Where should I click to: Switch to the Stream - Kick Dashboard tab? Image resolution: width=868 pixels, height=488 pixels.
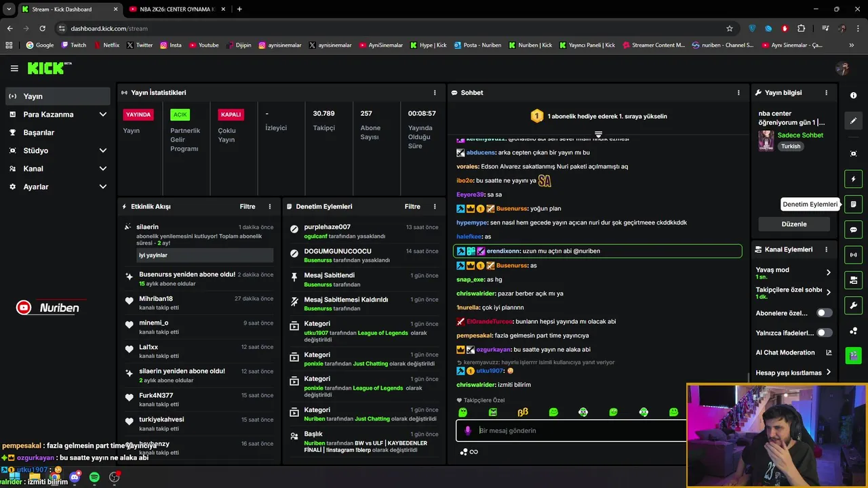coord(70,9)
